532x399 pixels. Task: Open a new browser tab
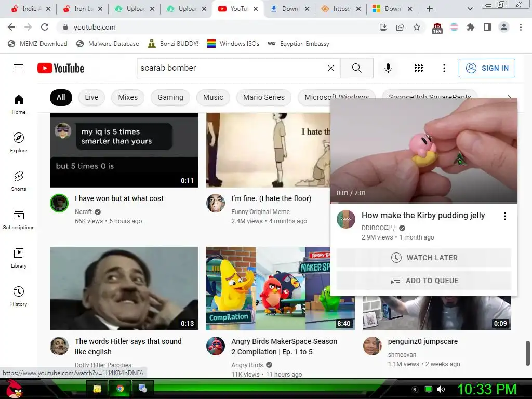click(430, 9)
